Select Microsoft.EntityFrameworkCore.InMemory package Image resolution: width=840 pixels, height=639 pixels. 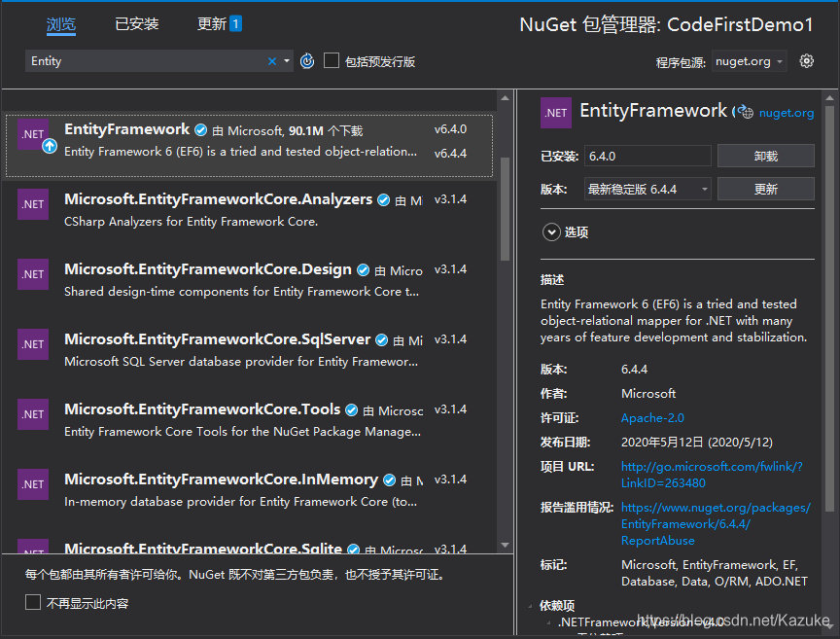(x=249, y=489)
